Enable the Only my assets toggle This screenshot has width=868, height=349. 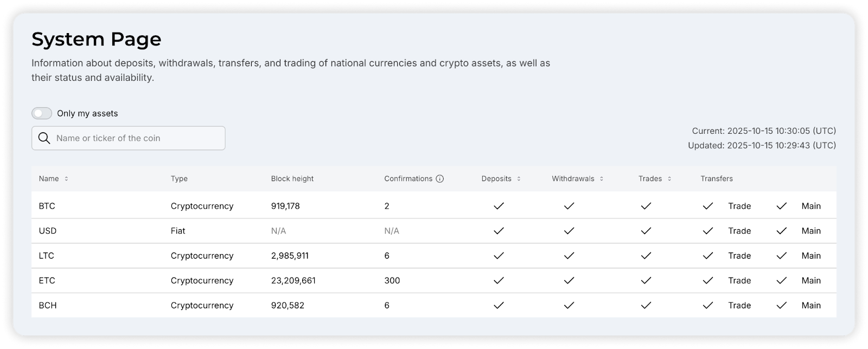pyautogui.click(x=42, y=113)
